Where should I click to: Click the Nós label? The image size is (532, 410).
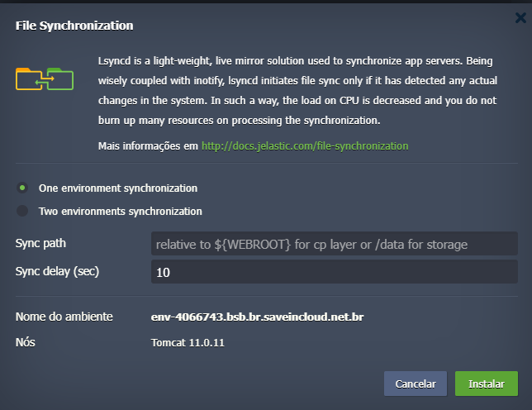[x=26, y=341]
